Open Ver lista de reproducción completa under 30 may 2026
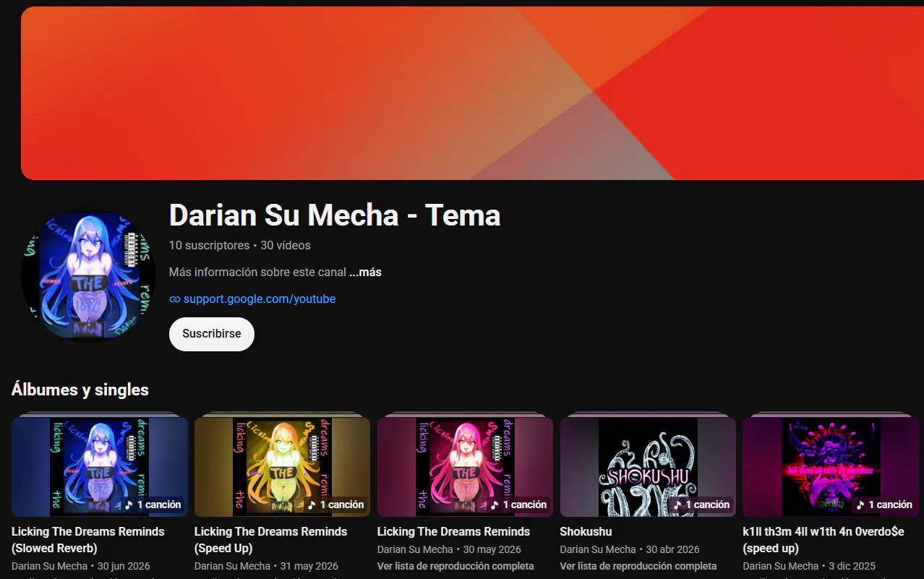The image size is (924, 579). [x=455, y=566]
